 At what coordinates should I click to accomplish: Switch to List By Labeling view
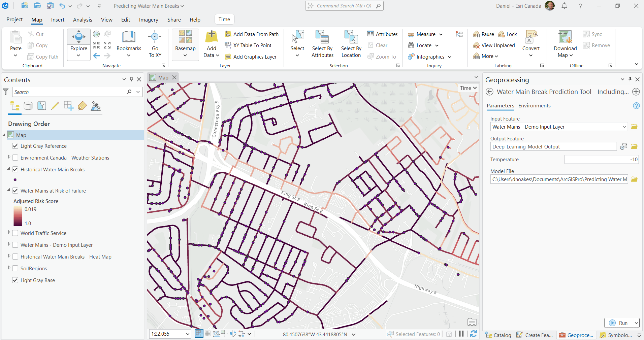pos(82,106)
